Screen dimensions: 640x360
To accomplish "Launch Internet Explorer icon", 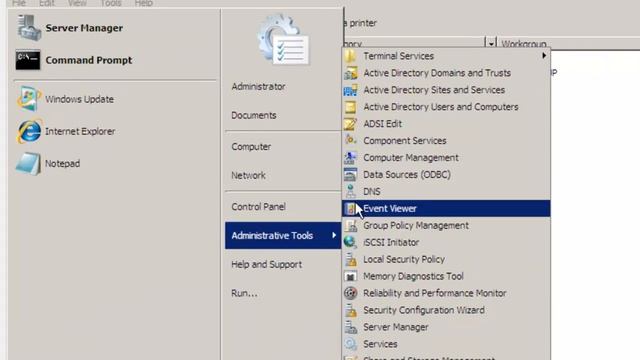I will pos(28,131).
